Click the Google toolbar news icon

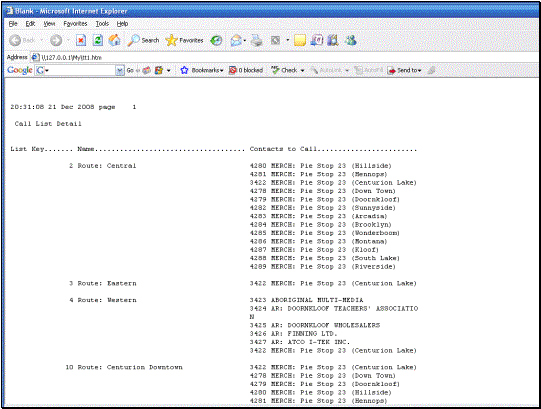pos(147,70)
